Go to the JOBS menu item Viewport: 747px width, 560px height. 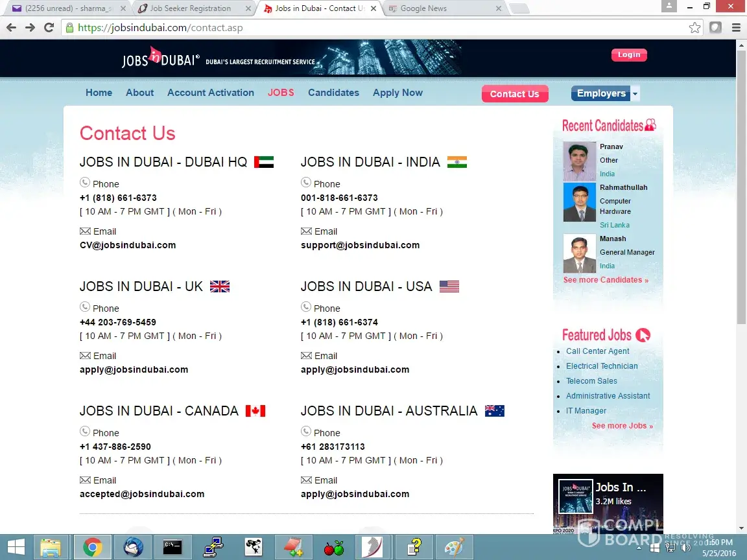[x=281, y=93]
